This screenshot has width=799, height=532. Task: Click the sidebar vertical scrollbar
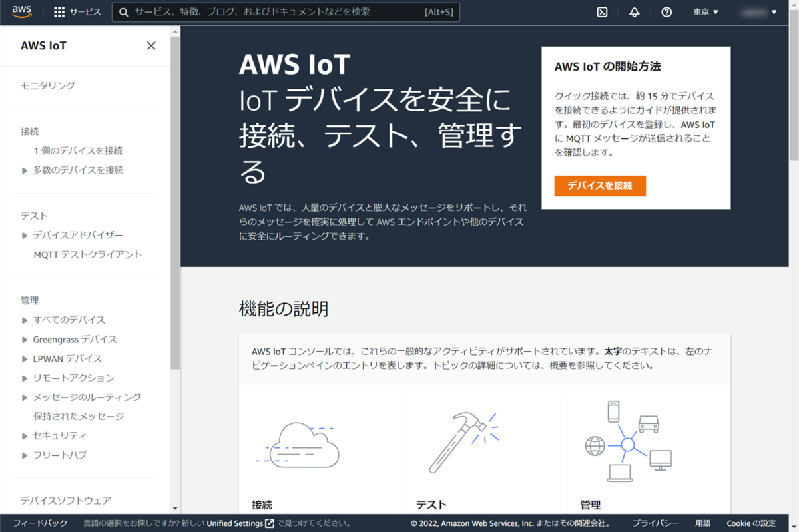[175, 203]
